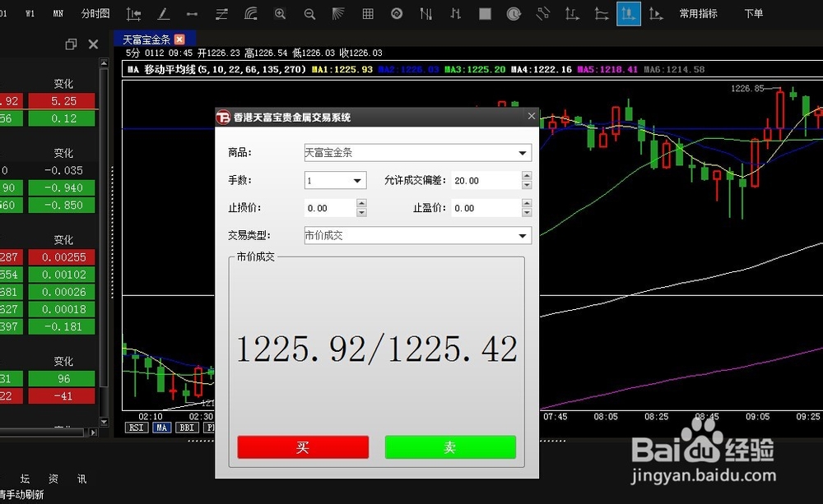Toggle the highlighted blue chart axis icon
Image resolution: width=823 pixels, height=504 pixels.
pyautogui.click(x=628, y=14)
